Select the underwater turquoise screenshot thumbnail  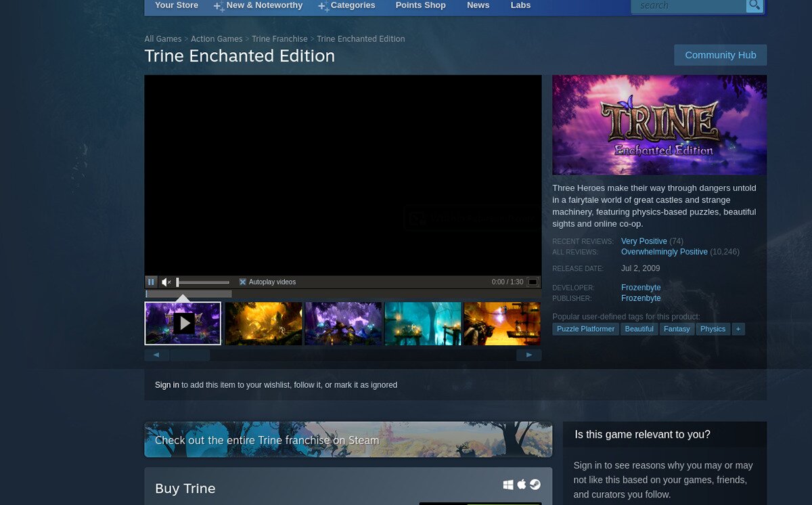click(x=422, y=323)
